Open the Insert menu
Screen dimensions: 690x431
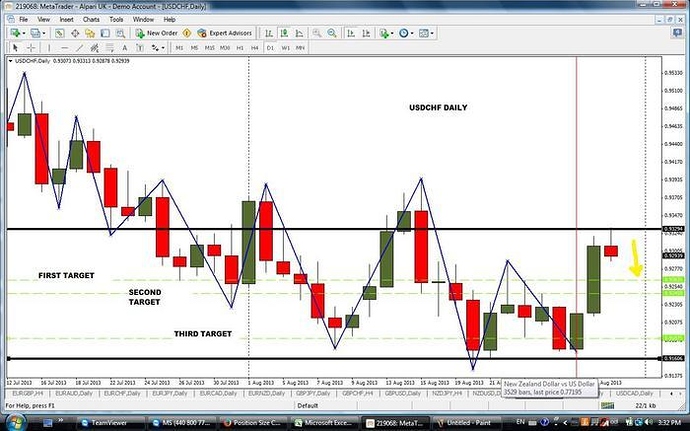(x=66, y=19)
